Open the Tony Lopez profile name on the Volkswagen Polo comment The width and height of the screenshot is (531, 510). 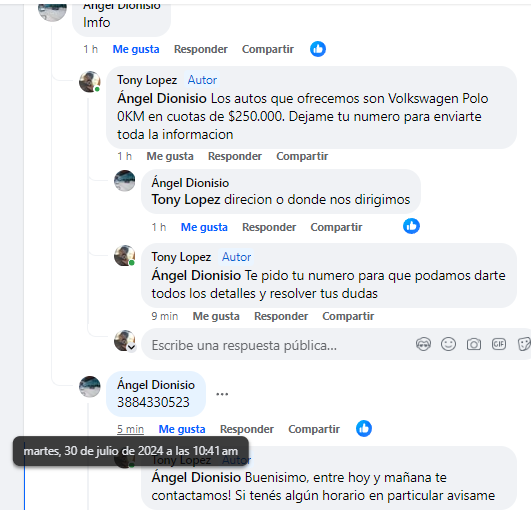(x=147, y=80)
